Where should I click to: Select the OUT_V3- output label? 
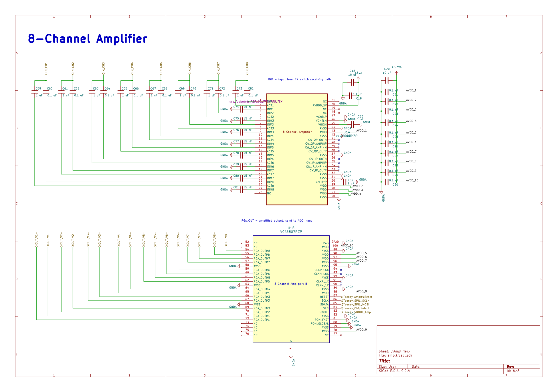coord(100,240)
